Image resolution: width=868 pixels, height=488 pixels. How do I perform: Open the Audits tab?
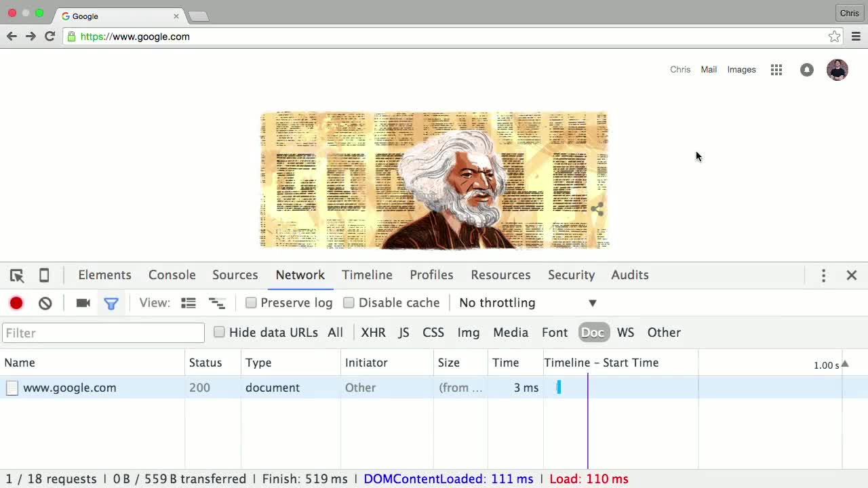pos(630,275)
